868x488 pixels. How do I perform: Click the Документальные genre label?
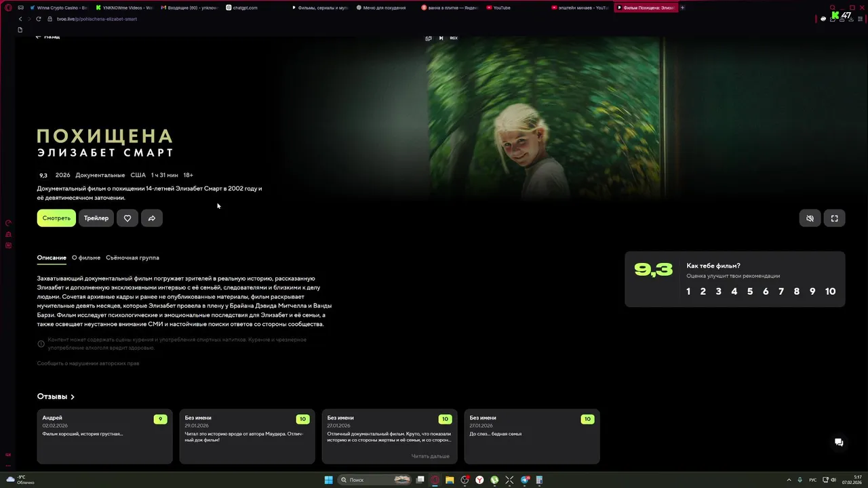(x=100, y=175)
